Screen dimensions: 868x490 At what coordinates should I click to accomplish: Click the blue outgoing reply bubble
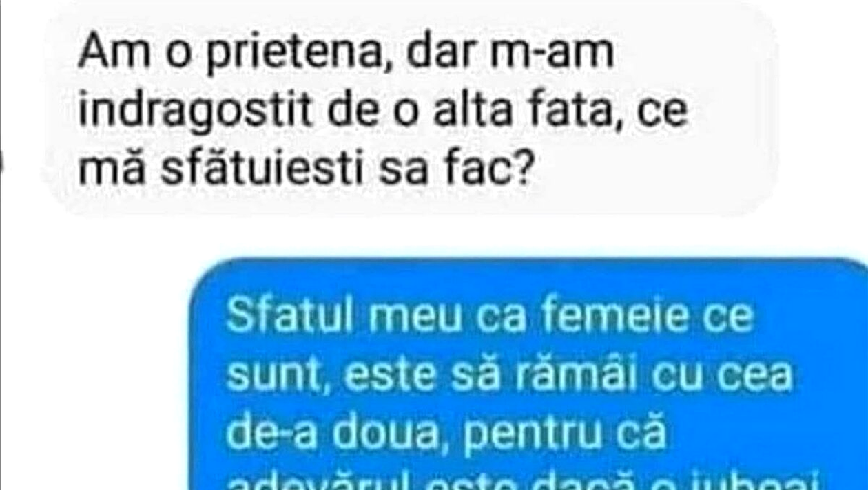(x=529, y=375)
